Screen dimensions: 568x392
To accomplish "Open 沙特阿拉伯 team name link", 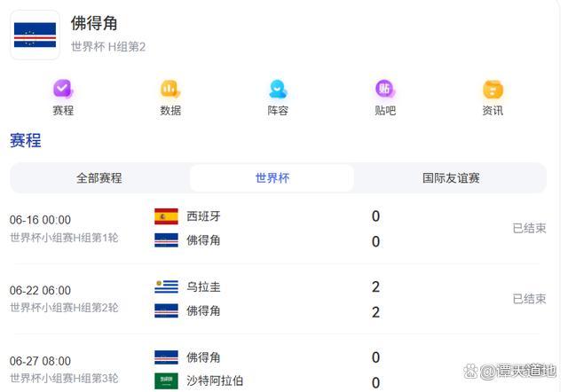I will (x=215, y=380).
